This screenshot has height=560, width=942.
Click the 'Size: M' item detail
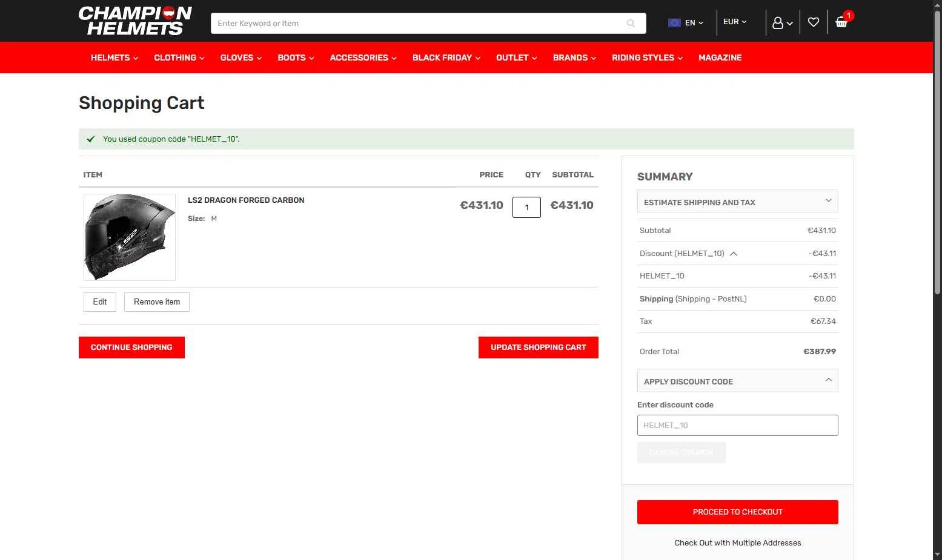[202, 219]
